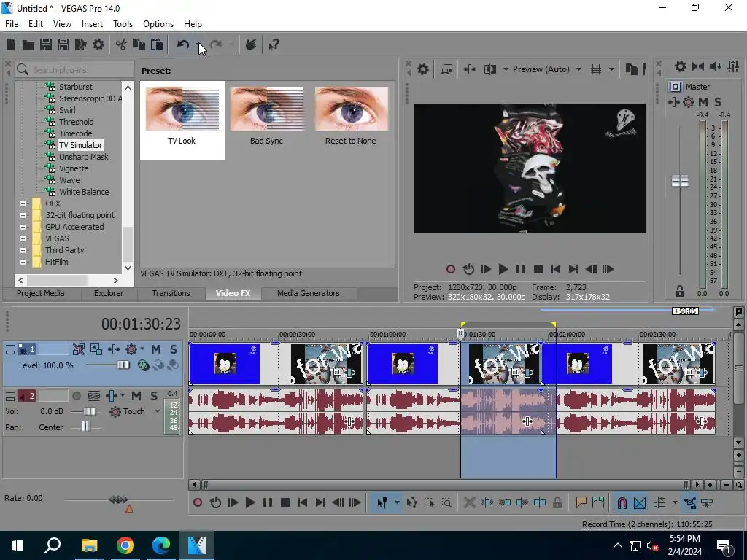Click the Delete X icon in edit toolbar
This screenshot has height=560, width=747.
tap(470, 502)
